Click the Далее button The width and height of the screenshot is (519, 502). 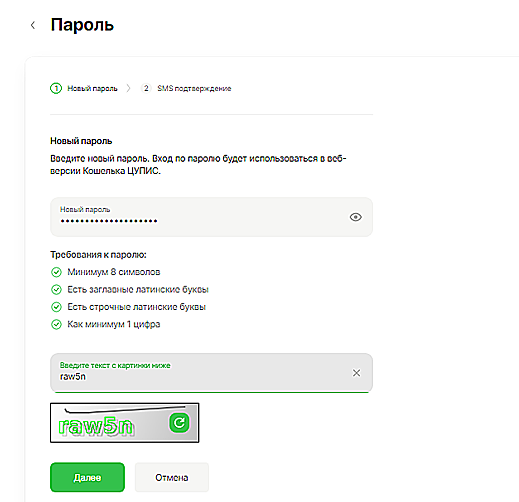[87, 477]
